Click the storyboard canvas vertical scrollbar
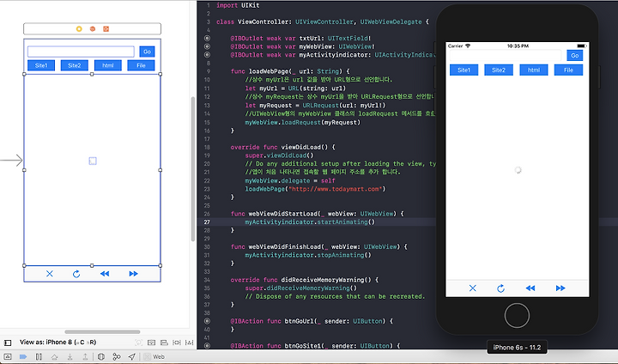This screenshot has height=364, width=618. [193, 169]
